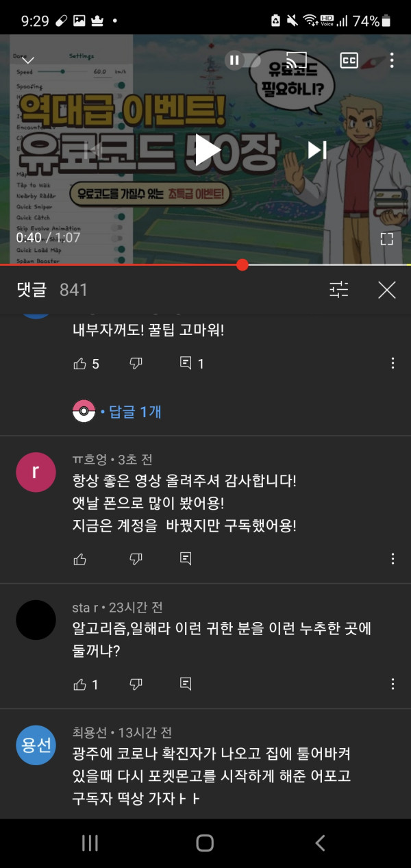Open options for the ㅠ흐엉 comment
The width and height of the screenshot is (411, 868).
(x=393, y=559)
